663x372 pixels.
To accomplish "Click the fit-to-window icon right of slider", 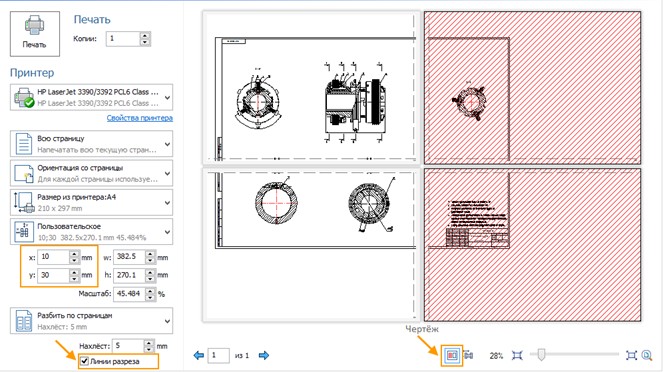I will 631,356.
